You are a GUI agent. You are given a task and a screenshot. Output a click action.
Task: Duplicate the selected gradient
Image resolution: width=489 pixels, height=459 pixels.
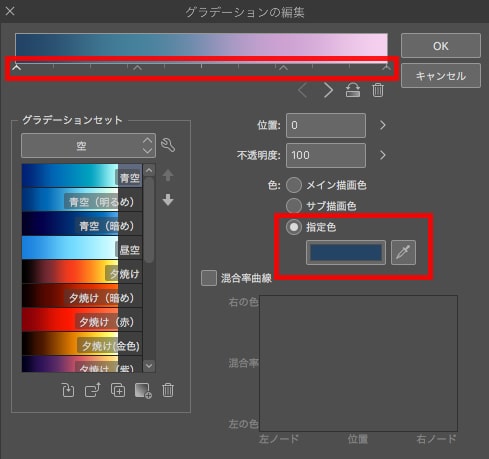click(x=118, y=390)
